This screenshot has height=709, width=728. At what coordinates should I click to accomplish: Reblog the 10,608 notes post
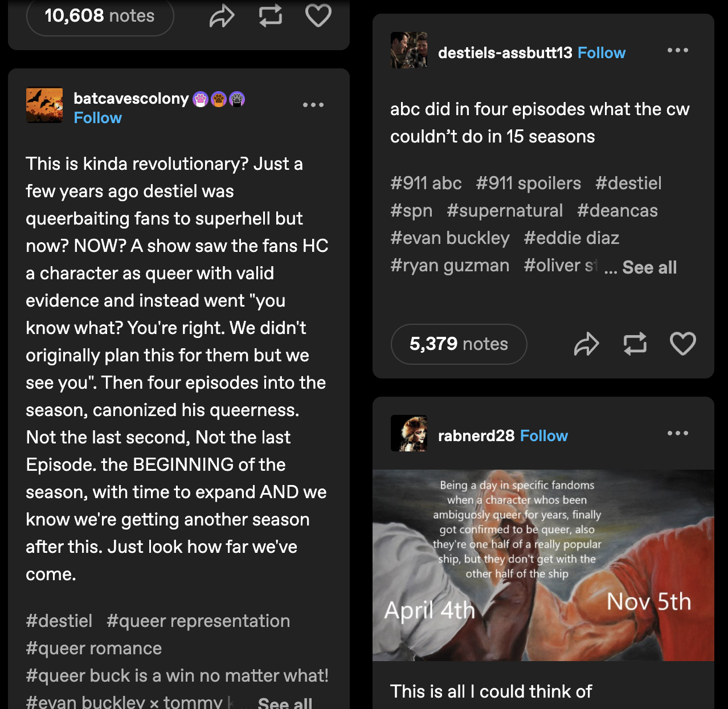271,15
